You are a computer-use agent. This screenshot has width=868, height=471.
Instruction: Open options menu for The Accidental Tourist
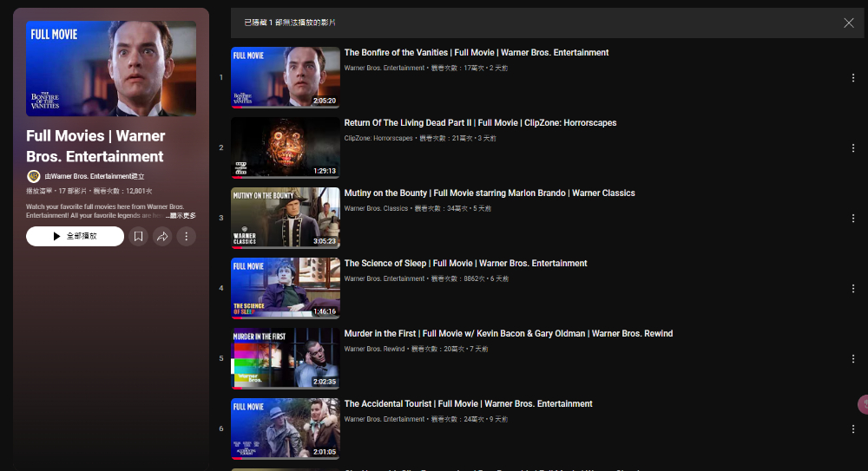[x=853, y=429]
